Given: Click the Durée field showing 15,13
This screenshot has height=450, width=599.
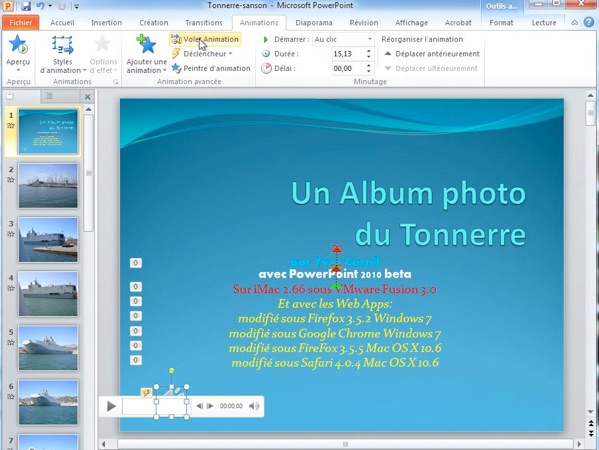Looking at the screenshot, I should click(348, 54).
